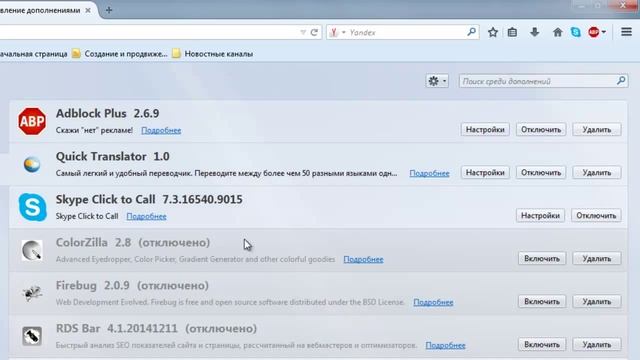Remove RDS Bar with Удалить

pyautogui.click(x=596, y=344)
